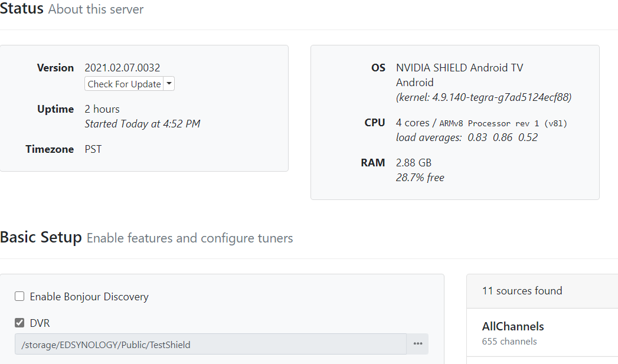The width and height of the screenshot is (618, 364).
Task: Click the Check For Update button
Action: tap(124, 84)
